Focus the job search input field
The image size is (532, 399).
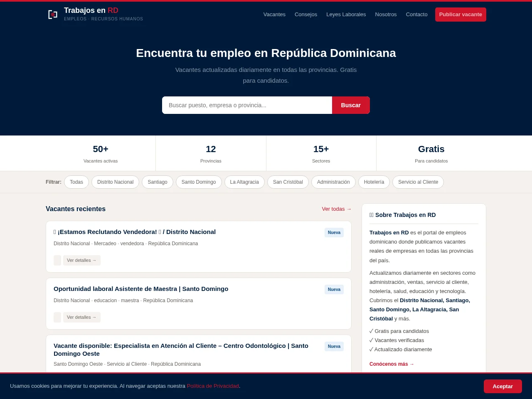click(247, 105)
